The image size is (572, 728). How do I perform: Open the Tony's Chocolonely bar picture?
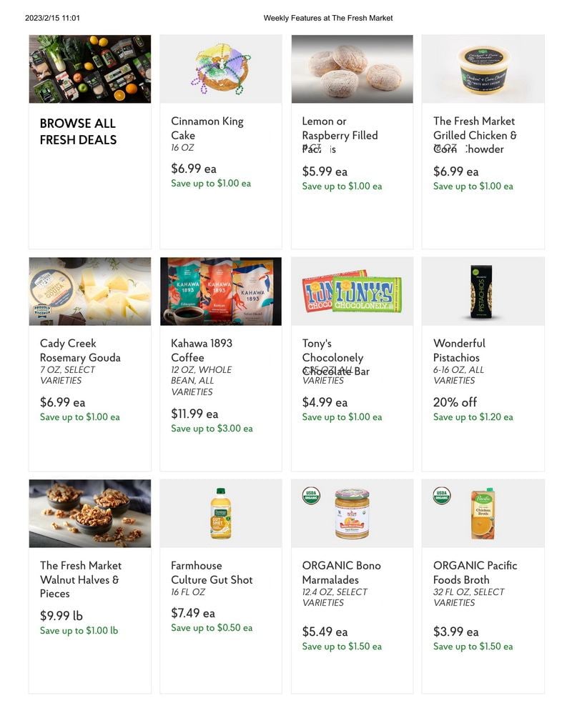[352, 291]
